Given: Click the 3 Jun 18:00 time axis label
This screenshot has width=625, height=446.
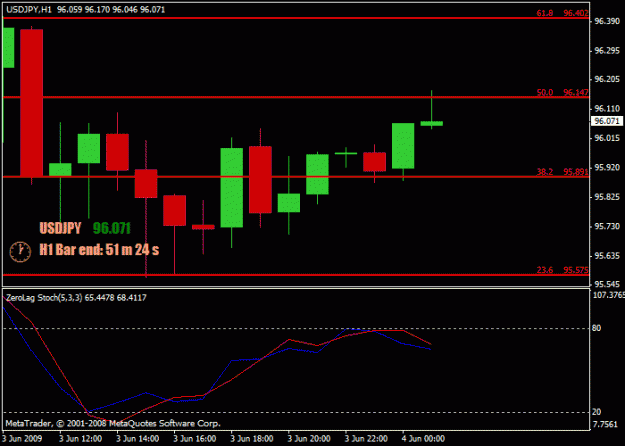Looking at the screenshot, I should tap(252, 439).
